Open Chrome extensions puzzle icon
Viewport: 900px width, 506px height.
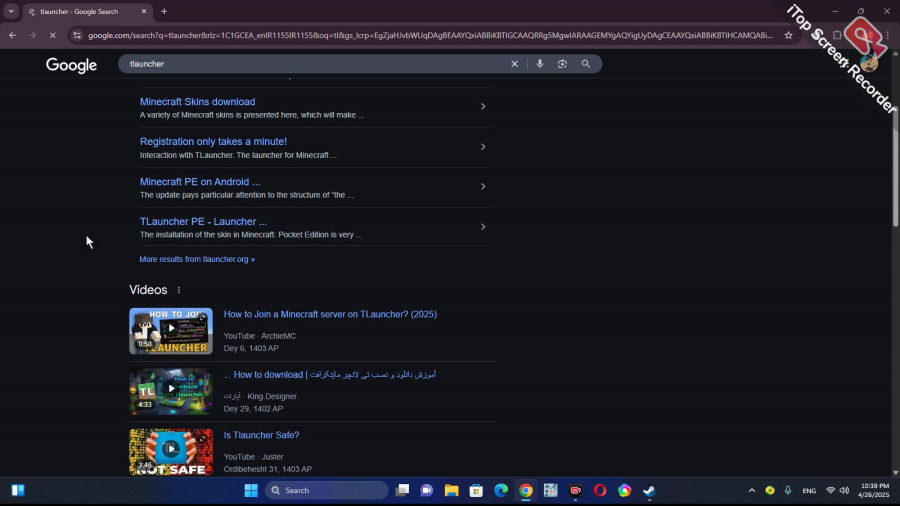point(837,35)
